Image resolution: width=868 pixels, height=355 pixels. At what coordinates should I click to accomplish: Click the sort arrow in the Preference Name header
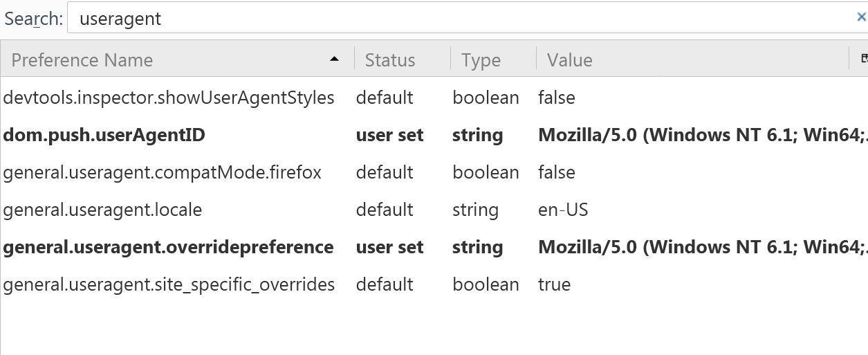click(x=334, y=60)
